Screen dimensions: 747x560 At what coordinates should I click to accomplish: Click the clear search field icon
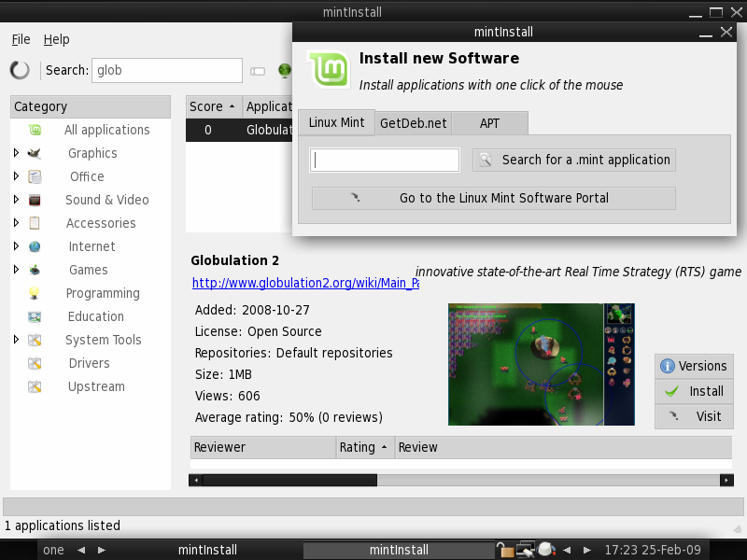258,71
